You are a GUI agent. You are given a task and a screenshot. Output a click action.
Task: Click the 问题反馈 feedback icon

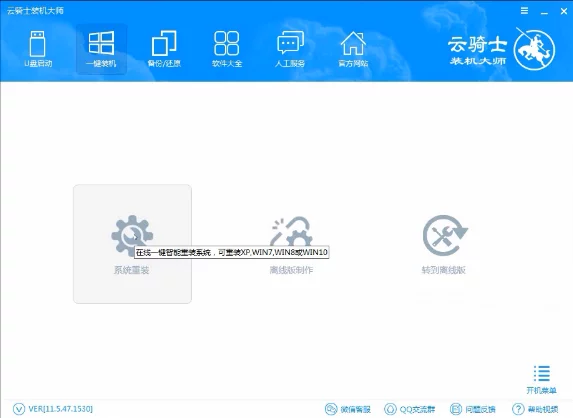(456, 409)
